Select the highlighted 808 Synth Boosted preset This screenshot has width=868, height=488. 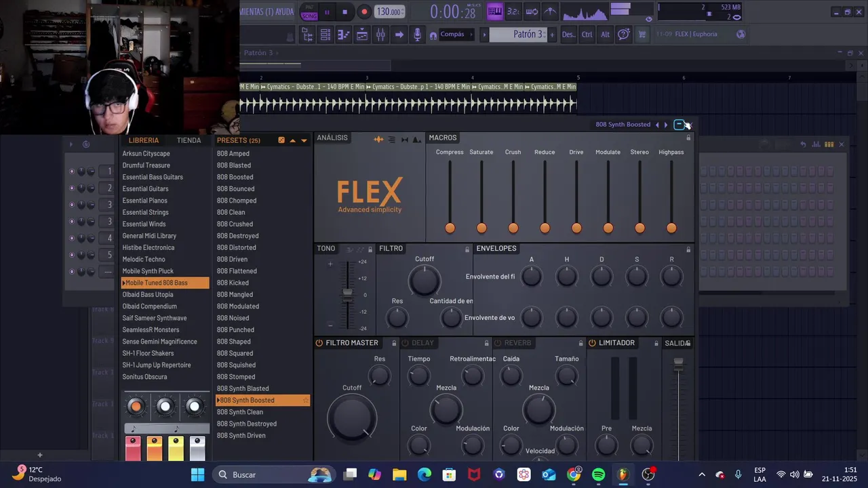(x=262, y=401)
